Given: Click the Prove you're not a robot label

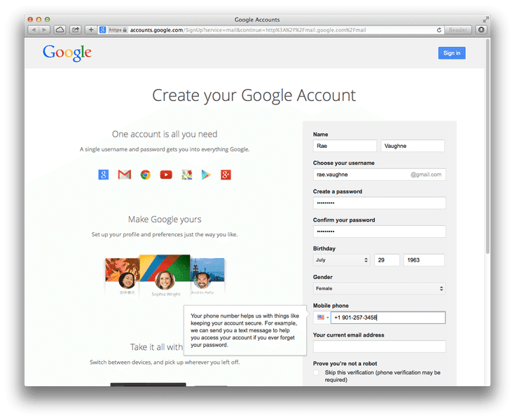Looking at the screenshot, I should click(x=345, y=363).
